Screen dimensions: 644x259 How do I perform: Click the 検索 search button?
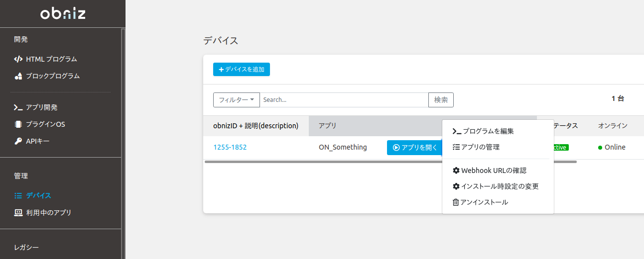click(x=441, y=100)
